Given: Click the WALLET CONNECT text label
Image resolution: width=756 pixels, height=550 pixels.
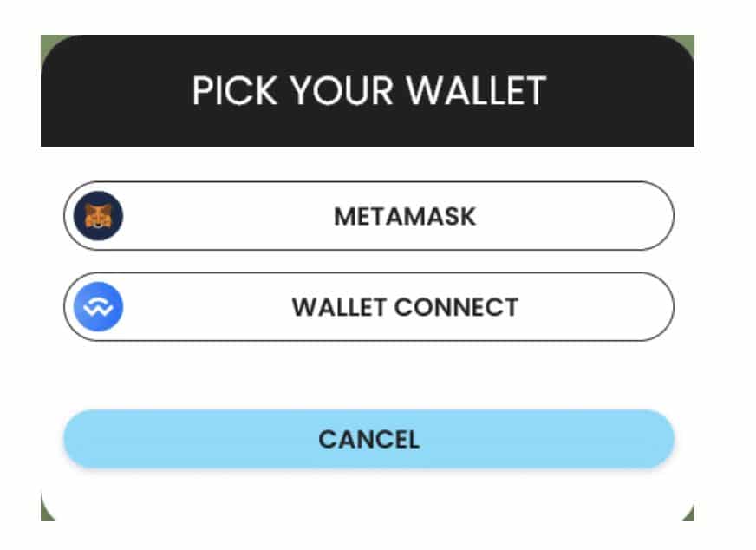Looking at the screenshot, I should click(405, 307).
